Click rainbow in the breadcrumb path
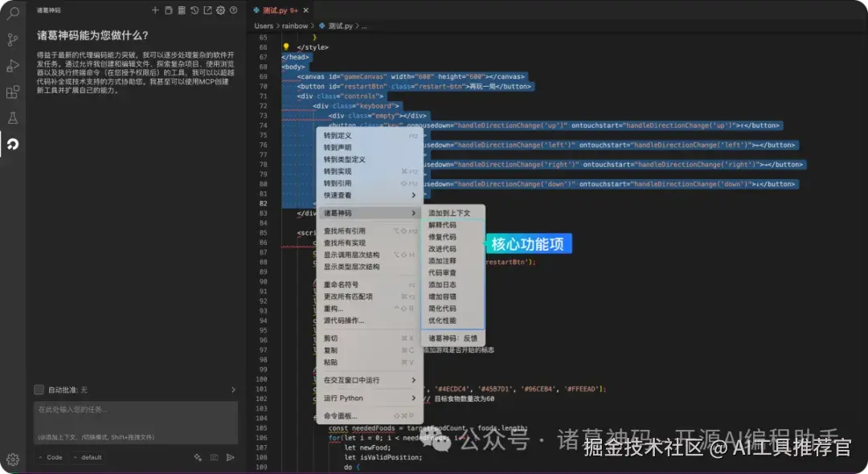Screen dimensions: 868x474 tap(295, 25)
